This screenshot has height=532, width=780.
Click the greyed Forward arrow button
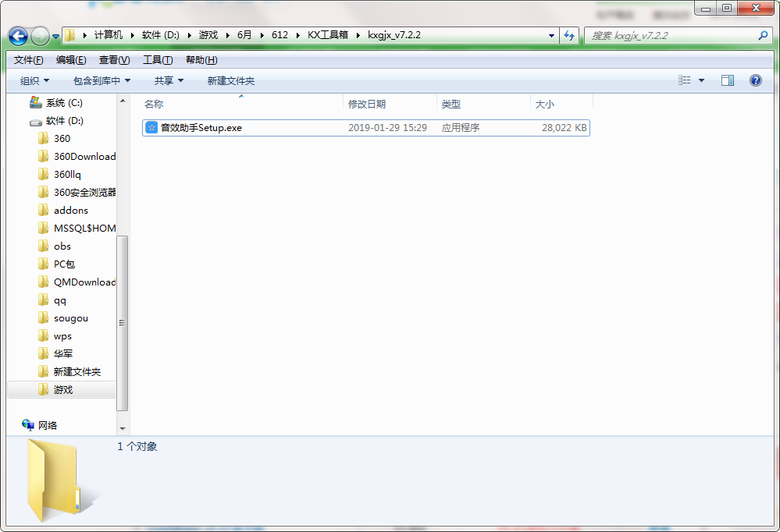pos(40,36)
